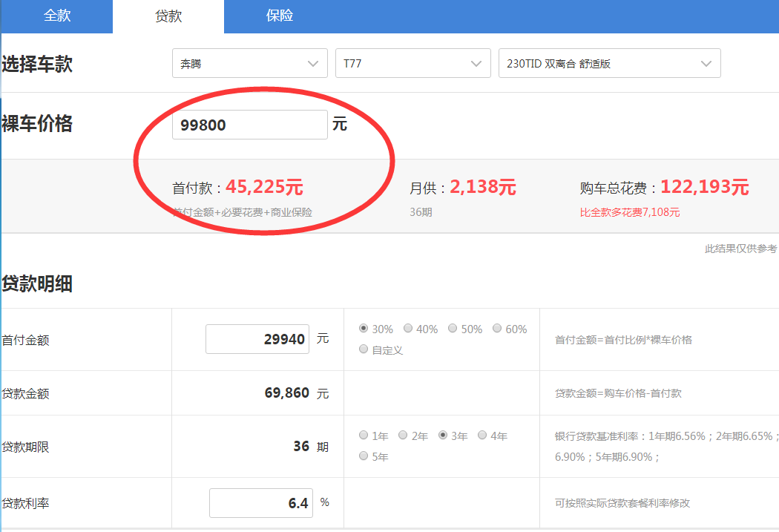The width and height of the screenshot is (779, 532).
Task: Click the 贷款期限 value 36
Action: 301,446
